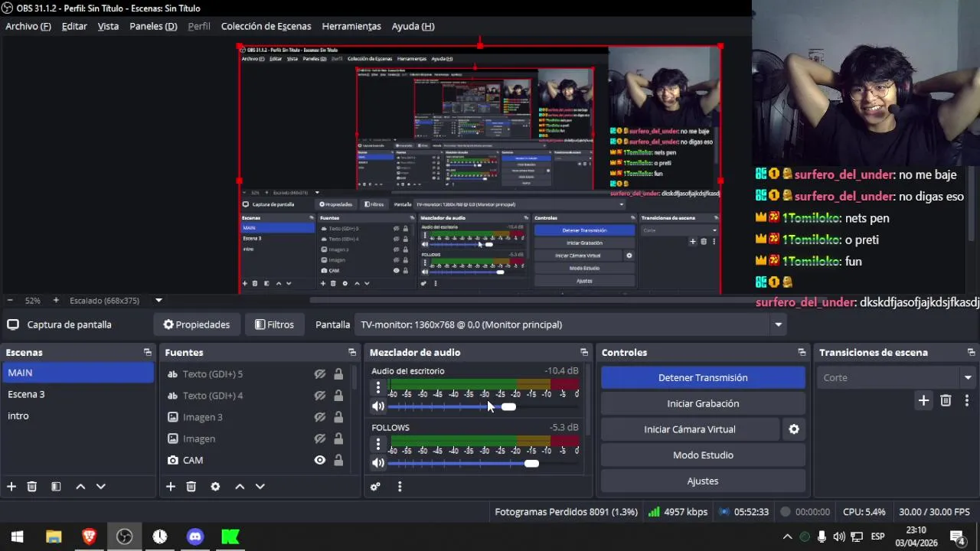Click FOLLOWS volume slider handle
980x551 pixels.
(x=531, y=464)
